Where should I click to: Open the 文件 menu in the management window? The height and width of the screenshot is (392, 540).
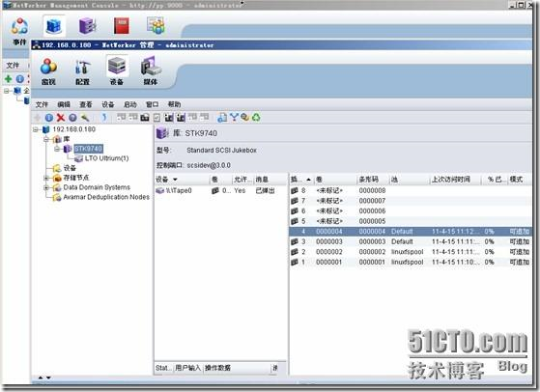pos(42,104)
